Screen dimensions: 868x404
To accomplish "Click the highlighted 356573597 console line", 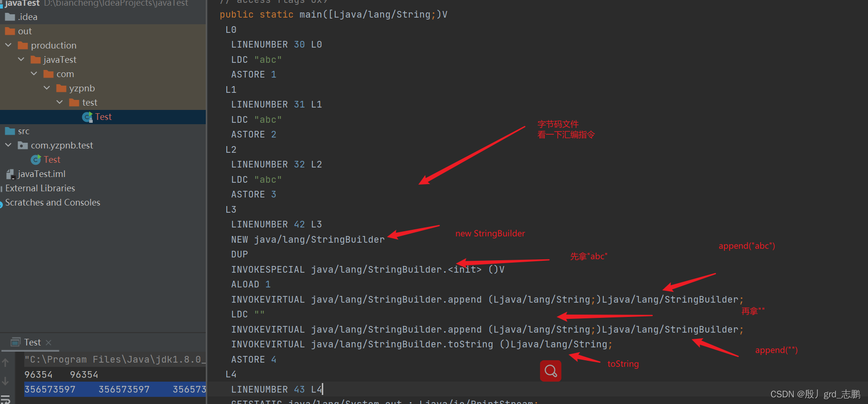I will [115, 389].
